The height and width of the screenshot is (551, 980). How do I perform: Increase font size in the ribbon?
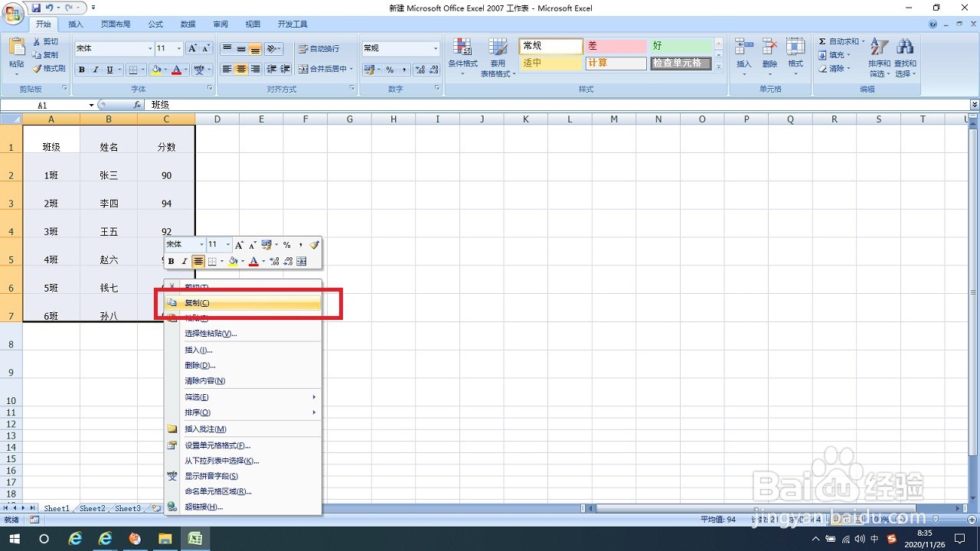tap(192, 48)
